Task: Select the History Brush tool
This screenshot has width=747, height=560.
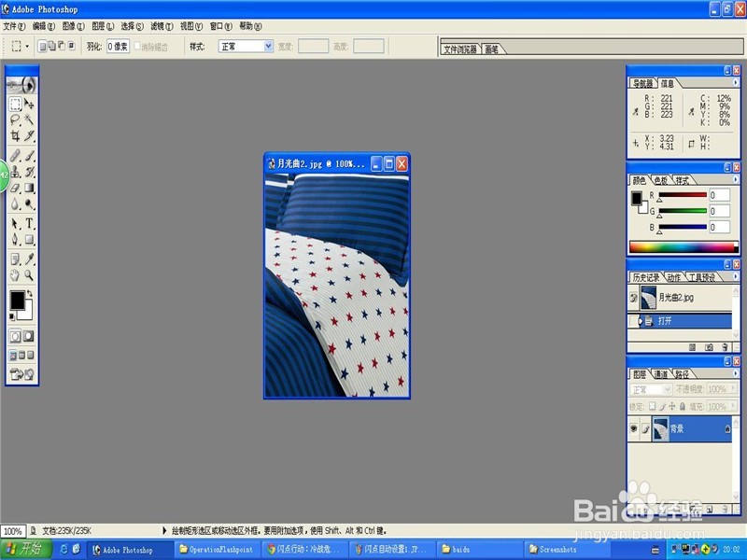Action: click(30, 172)
